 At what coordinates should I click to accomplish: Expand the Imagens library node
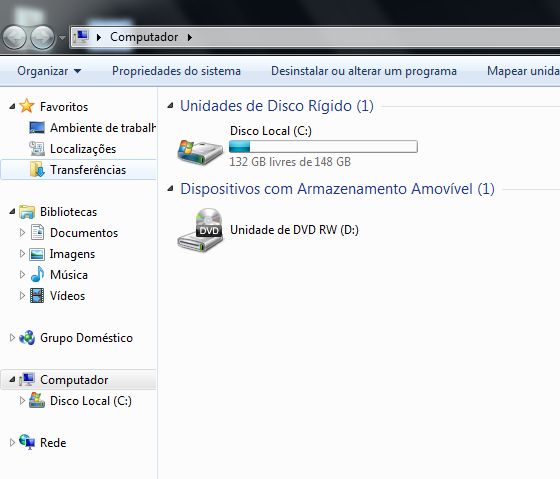coord(22,254)
